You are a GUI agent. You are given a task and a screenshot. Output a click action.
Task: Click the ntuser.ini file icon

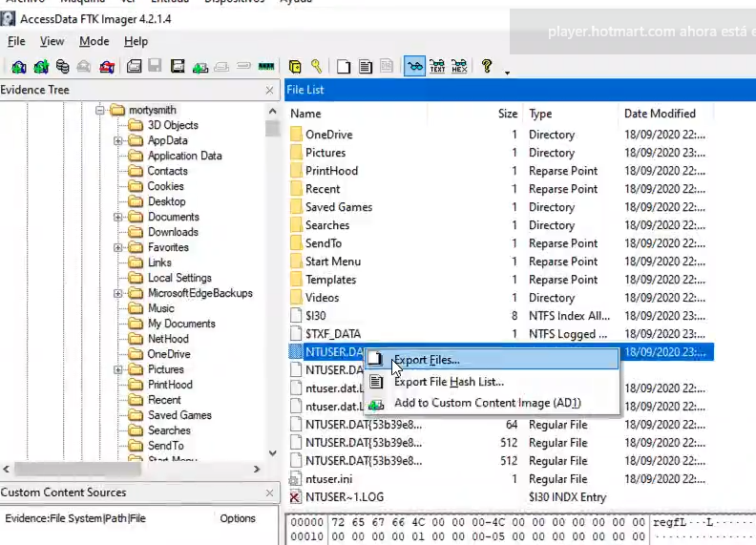click(295, 479)
